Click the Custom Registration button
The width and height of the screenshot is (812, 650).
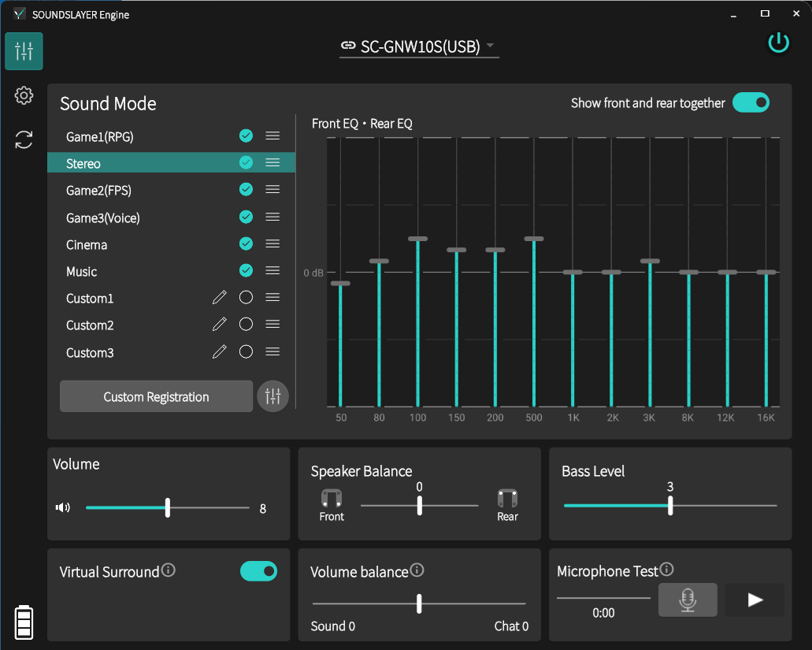point(156,396)
